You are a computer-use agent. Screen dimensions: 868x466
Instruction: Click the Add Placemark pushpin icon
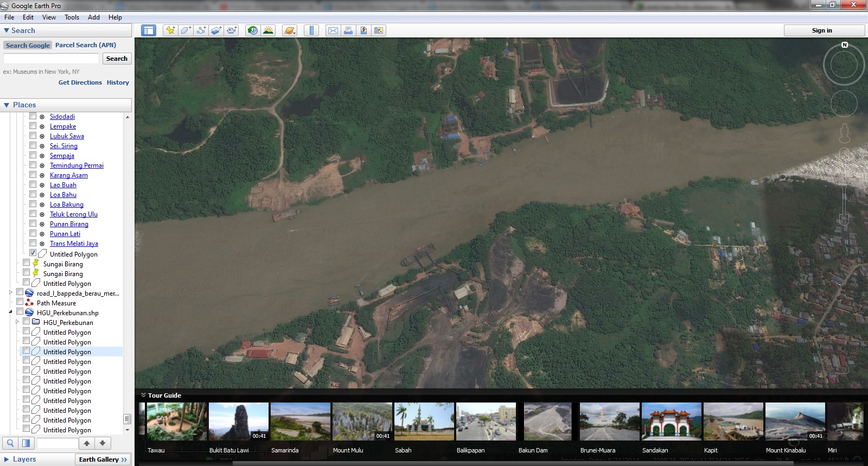click(170, 30)
